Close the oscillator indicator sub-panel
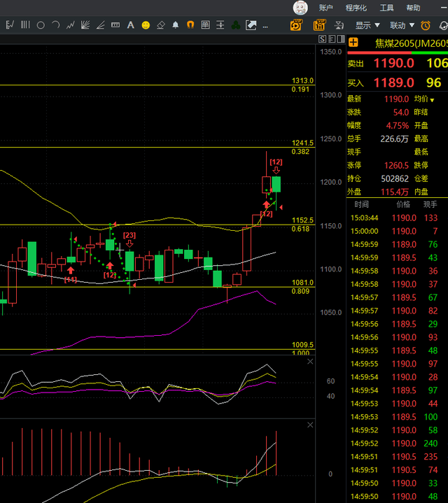The height and width of the screenshot is (503, 448). [310, 362]
